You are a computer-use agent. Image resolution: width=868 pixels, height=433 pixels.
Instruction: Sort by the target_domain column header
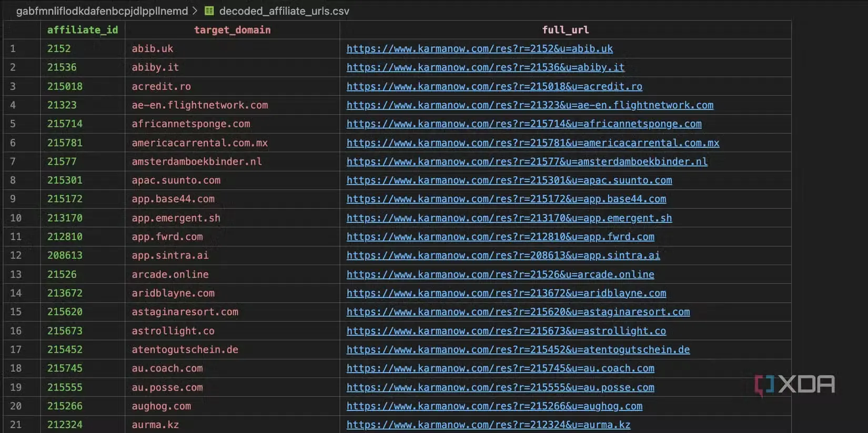(232, 30)
